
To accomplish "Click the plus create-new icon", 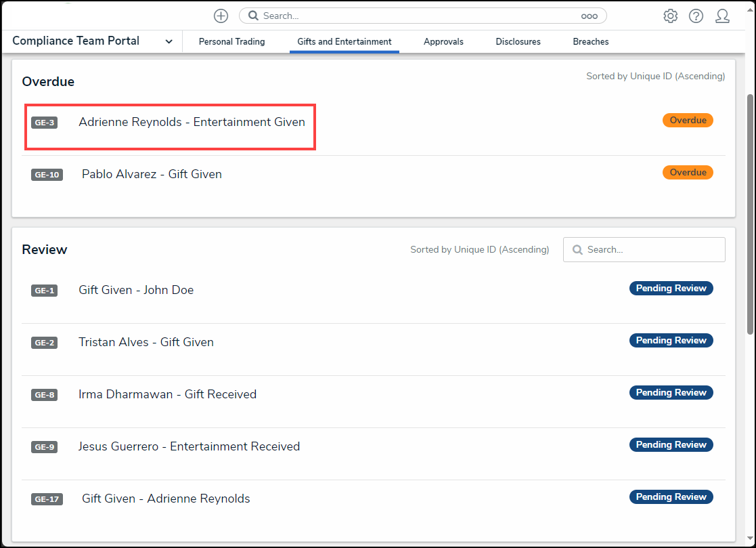I will tap(221, 16).
